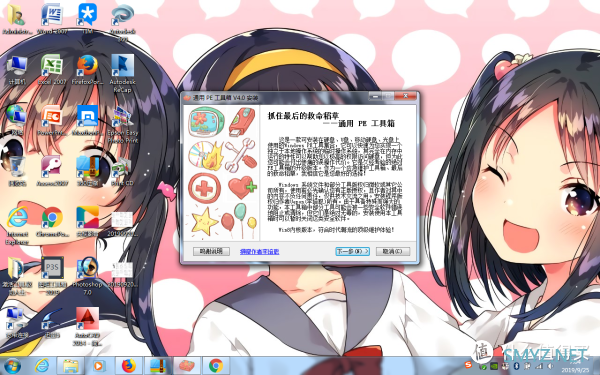Open the Print CD desktop shortcut
Image resolution: width=600 pixels, height=375 pixels.
pos(122,171)
